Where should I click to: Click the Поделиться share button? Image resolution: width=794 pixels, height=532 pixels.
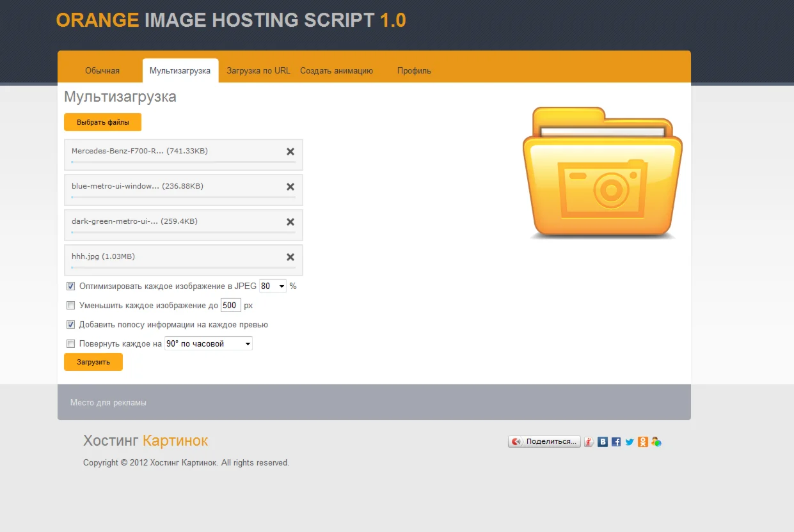tap(544, 442)
